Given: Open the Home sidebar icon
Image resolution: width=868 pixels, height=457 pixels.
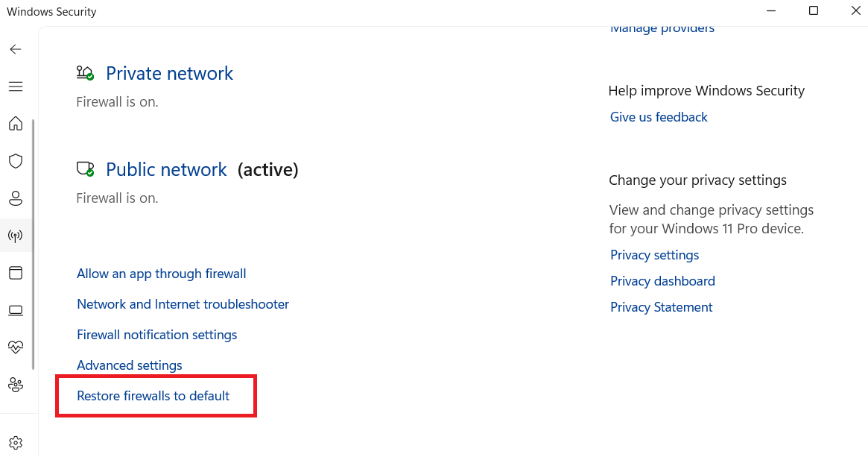Looking at the screenshot, I should pyautogui.click(x=16, y=123).
